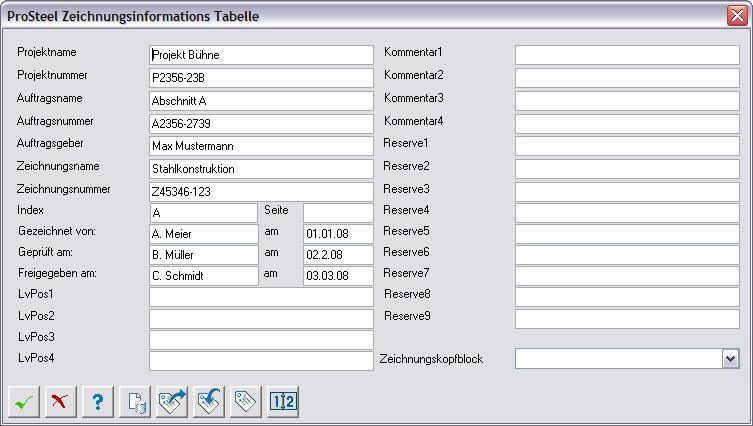This screenshot has width=753, height=426.
Task: Open help via blue question mark
Action: (x=98, y=402)
